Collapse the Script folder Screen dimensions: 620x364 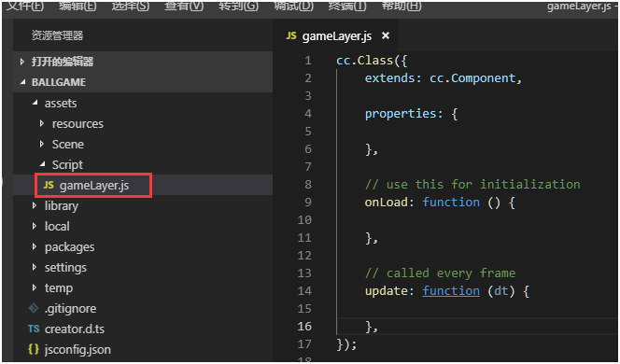pos(42,164)
